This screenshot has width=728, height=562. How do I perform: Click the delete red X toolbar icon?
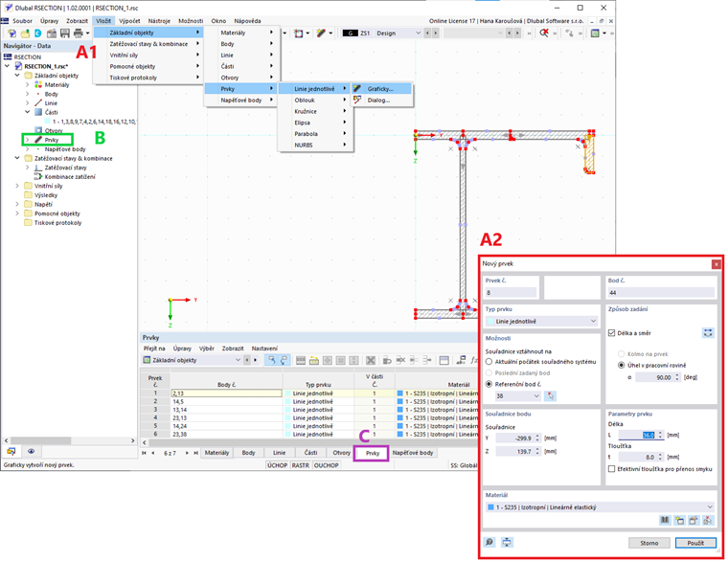click(544, 34)
